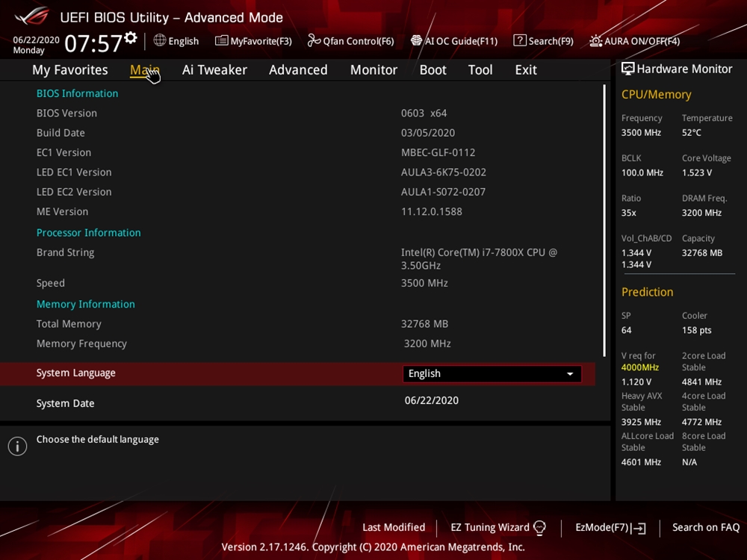Open the Search on FAQ link
This screenshot has width=747, height=560.
[705, 527]
